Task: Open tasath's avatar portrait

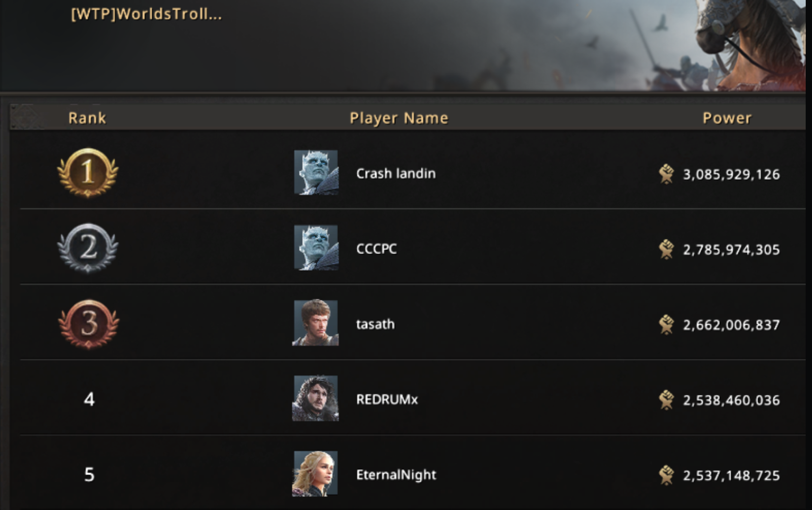Action: tap(315, 323)
